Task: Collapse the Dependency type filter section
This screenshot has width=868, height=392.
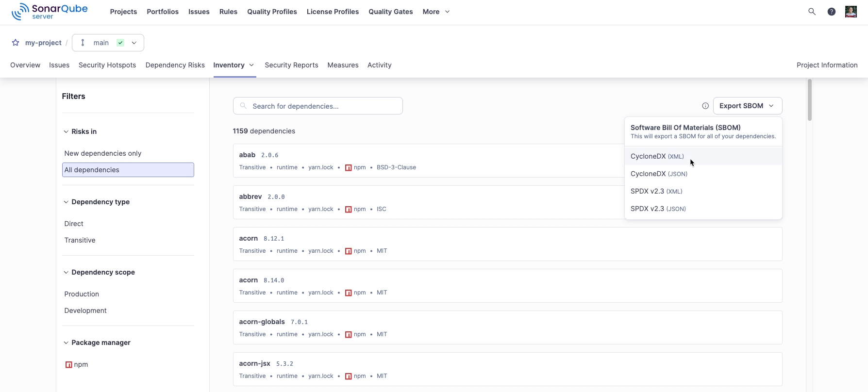Action: (x=66, y=202)
